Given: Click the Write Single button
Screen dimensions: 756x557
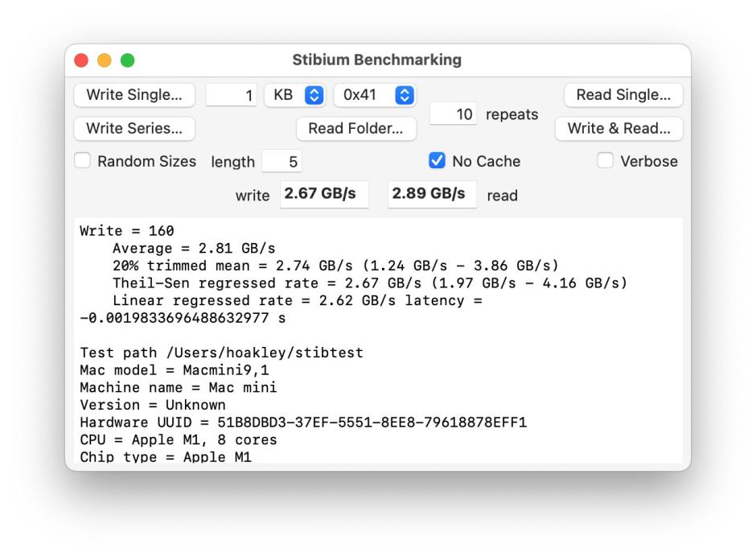Looking at the screenshot, I should click(134, 95).
